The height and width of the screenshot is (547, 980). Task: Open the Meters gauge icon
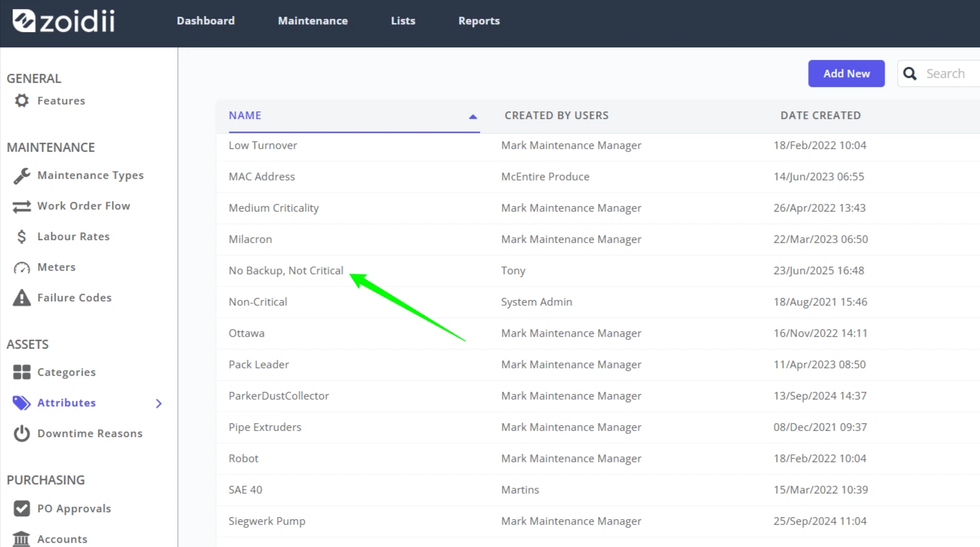click(22, 267)
